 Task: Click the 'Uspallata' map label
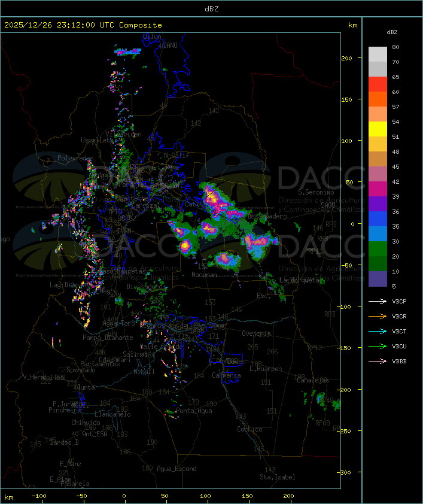tap(97, 140)
